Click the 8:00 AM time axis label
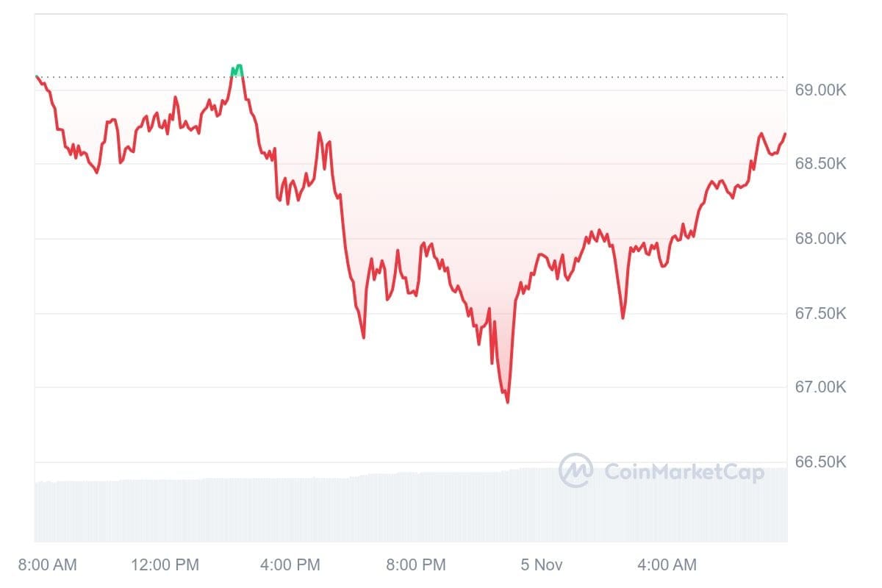The height and width of the screenshot is (588, 882). (x=47, y=565)
